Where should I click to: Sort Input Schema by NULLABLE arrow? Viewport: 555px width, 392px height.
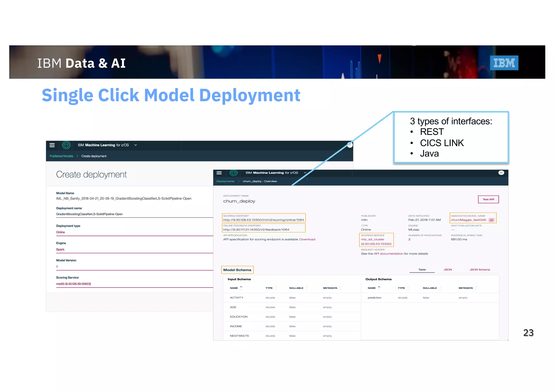(306, 288)
